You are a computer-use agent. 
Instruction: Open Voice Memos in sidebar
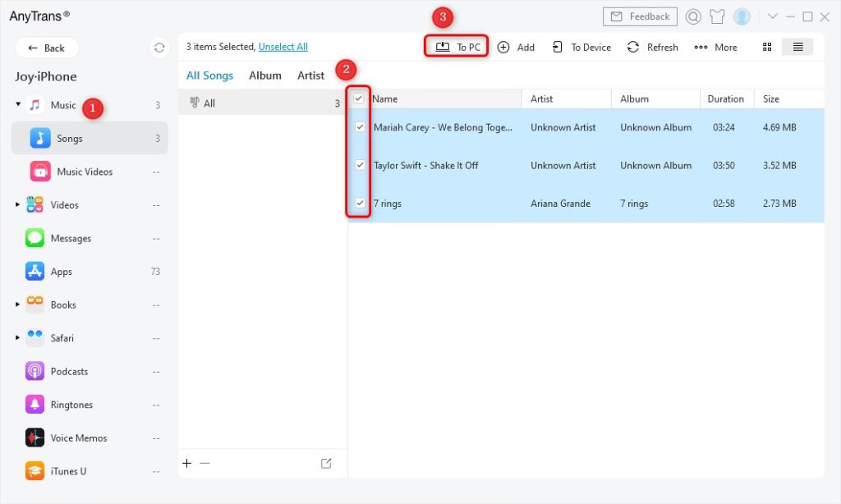tap(78, 438)
